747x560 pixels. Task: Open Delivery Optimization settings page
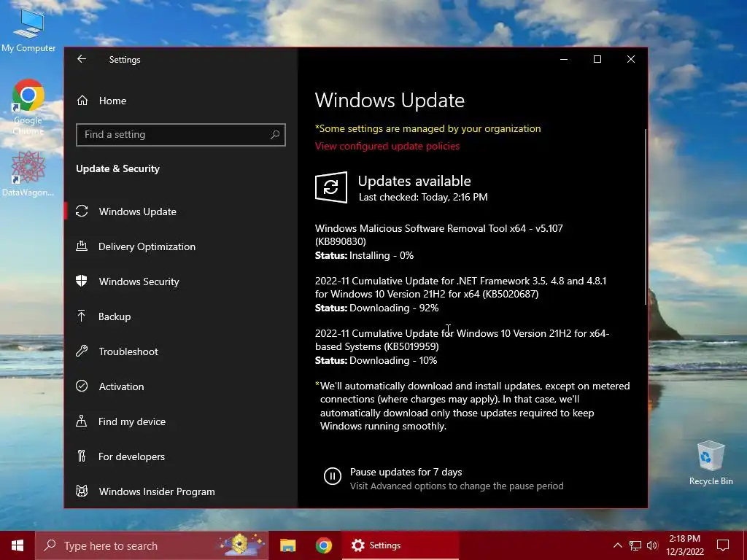pyautogui.click(x=181, y=246)
